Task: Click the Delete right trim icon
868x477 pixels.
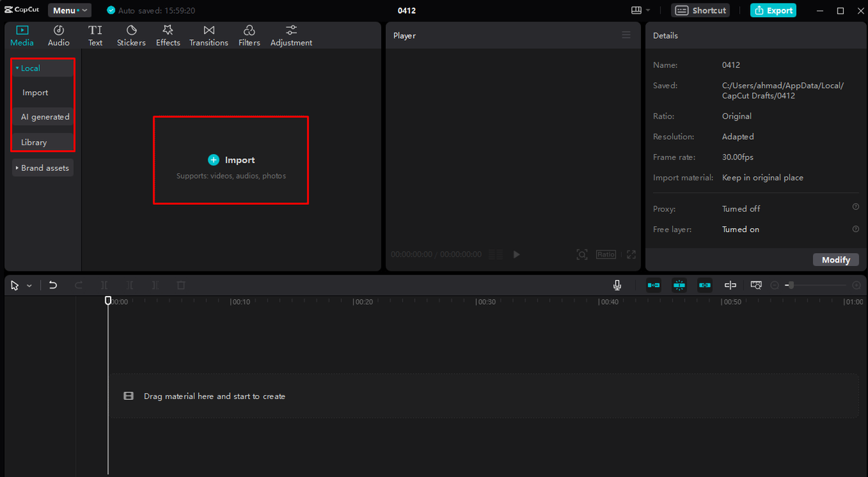Action: pos(155,286)
